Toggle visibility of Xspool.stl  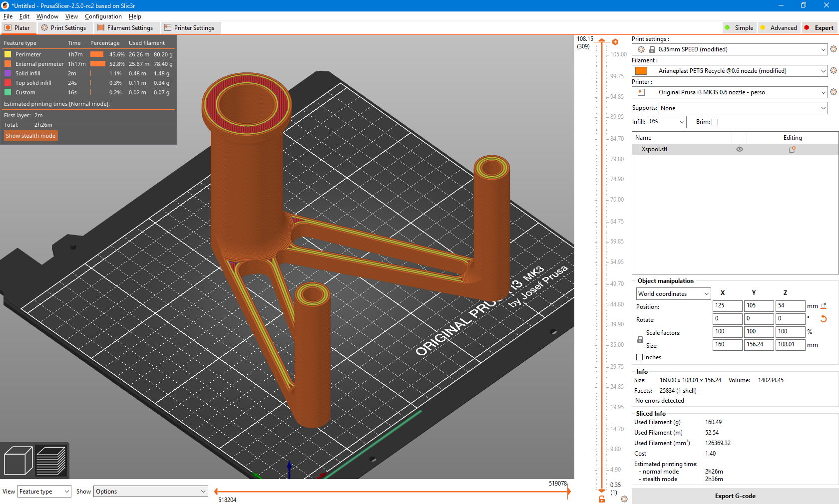coord(740,149)
